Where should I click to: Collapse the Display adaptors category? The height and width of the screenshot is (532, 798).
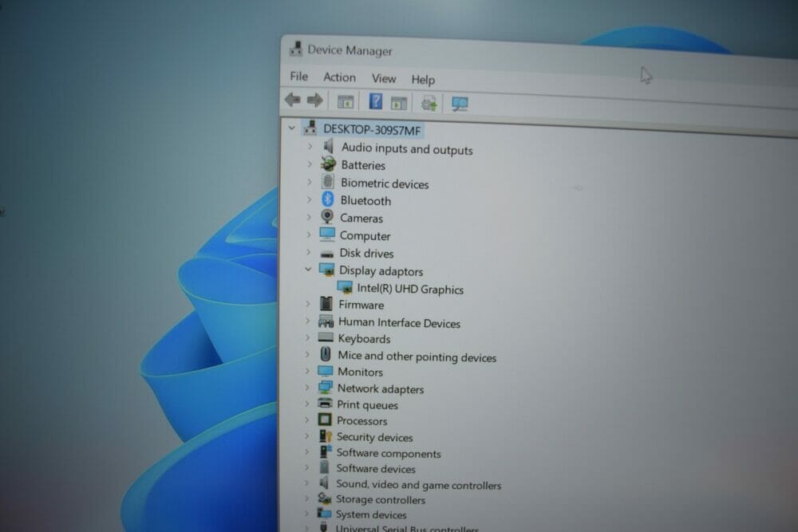pyautogui.click(x=308, y=269)
